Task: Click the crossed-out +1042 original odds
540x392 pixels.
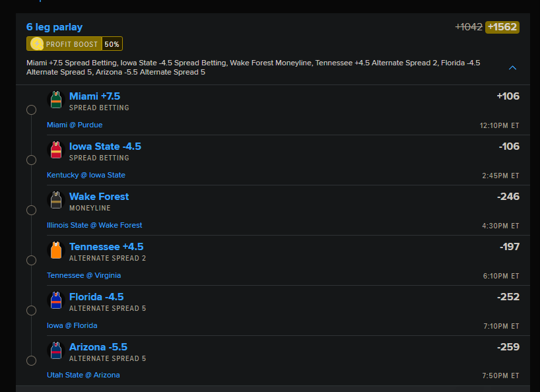Action: [x=469, y=27]
